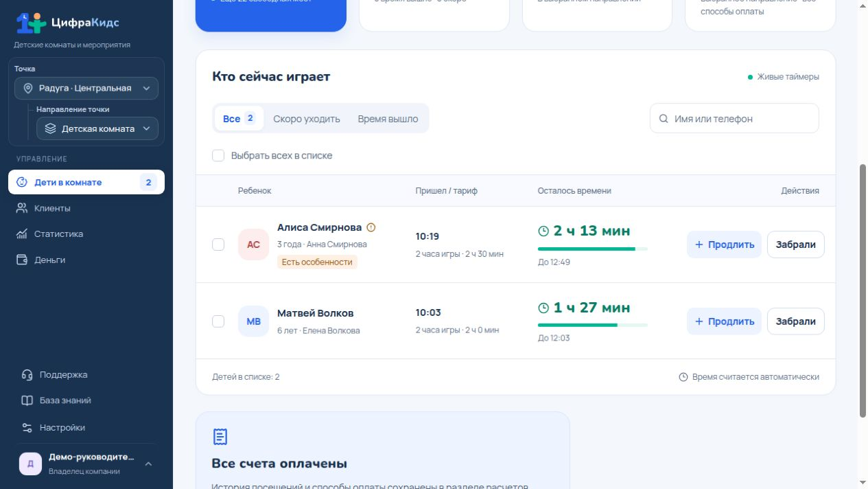Open Поддержка from the sidebar
This screenshot has height=489, width=868.
pyautogui.click(x=86, y=375)
